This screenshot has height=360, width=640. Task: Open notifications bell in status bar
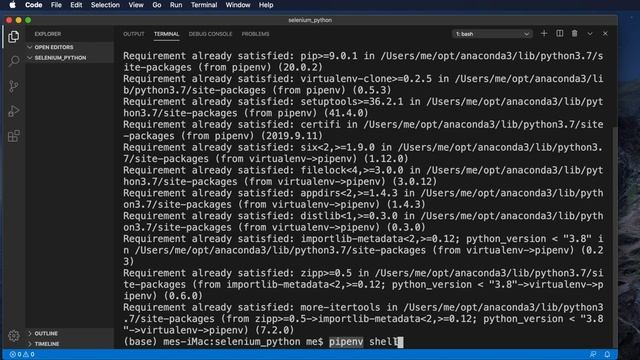pos(607,354)
